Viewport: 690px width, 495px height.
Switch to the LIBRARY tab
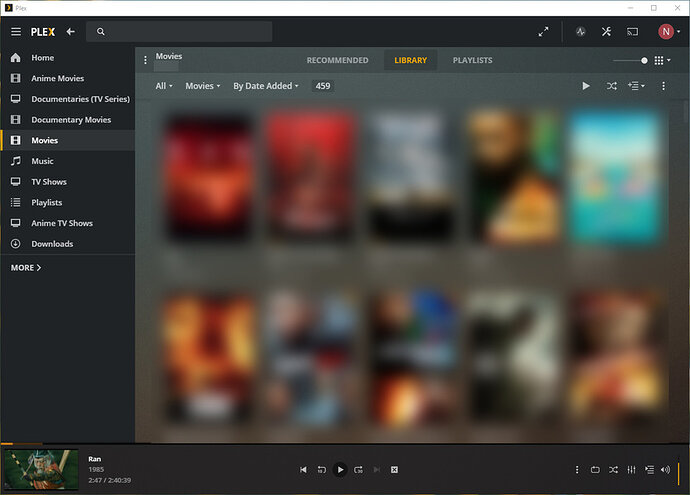(411, 60)
